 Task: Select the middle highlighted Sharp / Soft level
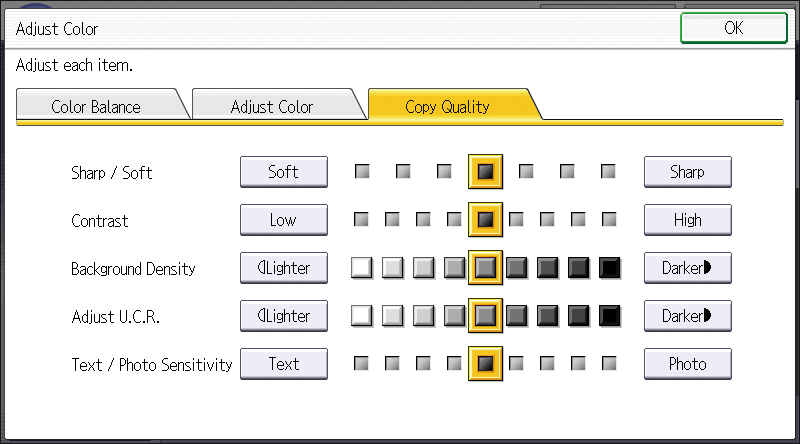click(x=485, y=172)
